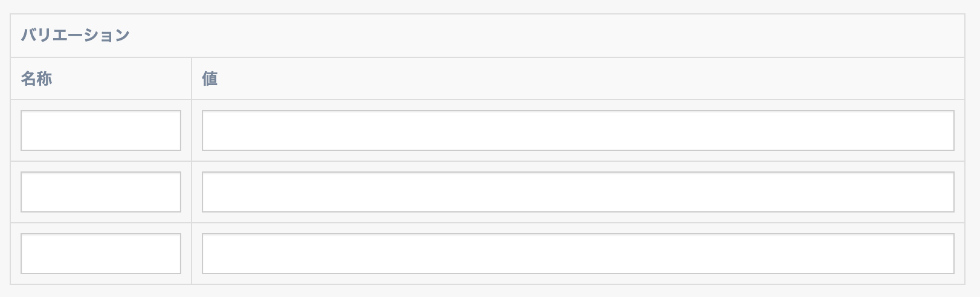Image resolution: width=980 pixels, height=297 pixels.
Task: Click the first 値 input field
Action: click(x=578, y=130)
